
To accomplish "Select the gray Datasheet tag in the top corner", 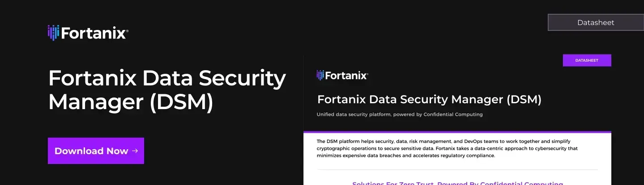I will tap(595, 22).
